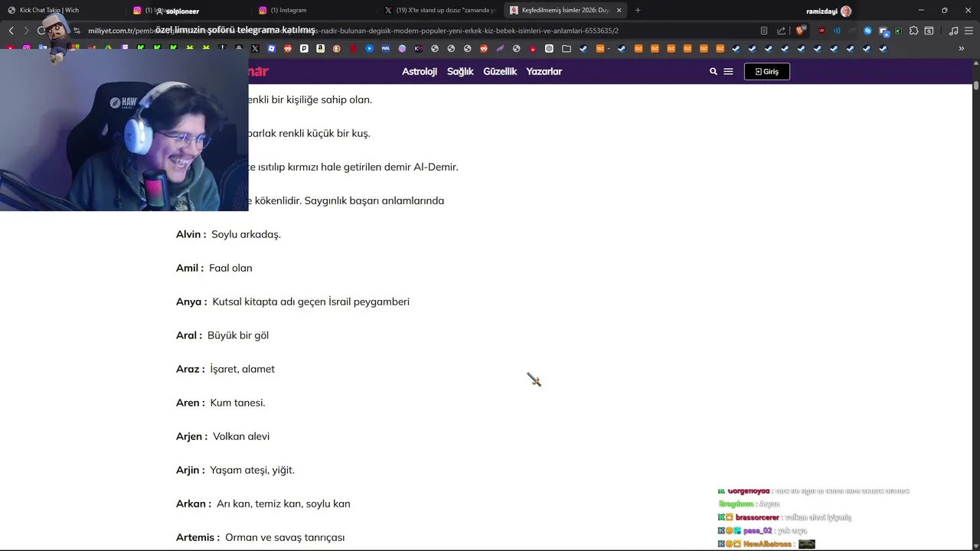This screenshot has width=980, height=551.
Task: Click Bragdown's chat message 'Aryan'
Action: tap(749, 504)
